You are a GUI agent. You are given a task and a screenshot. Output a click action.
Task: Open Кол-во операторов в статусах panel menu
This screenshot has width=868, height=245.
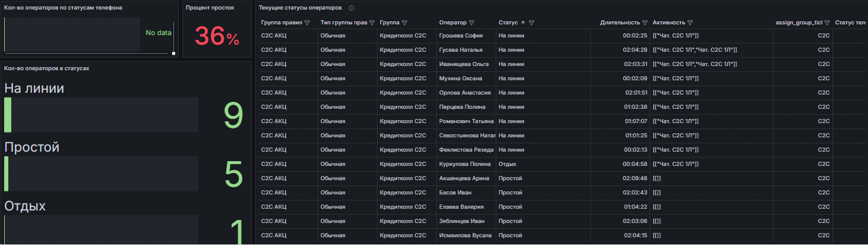(x=46, y=68)
